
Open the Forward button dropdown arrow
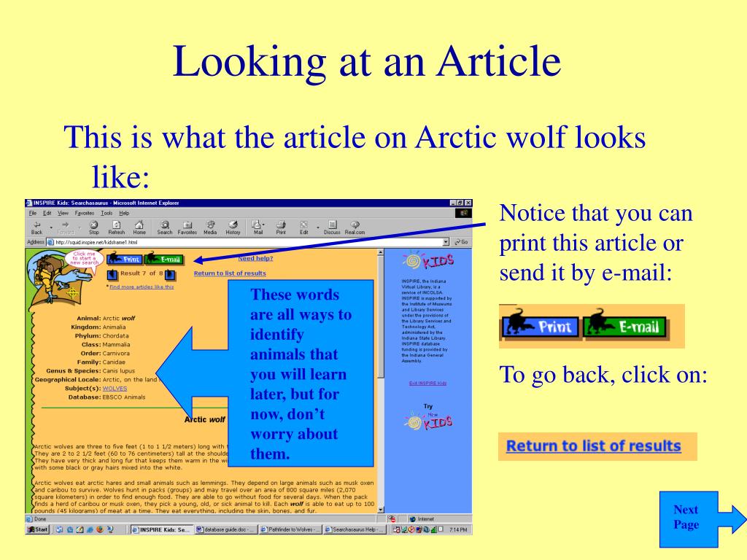tap(80, 228)
